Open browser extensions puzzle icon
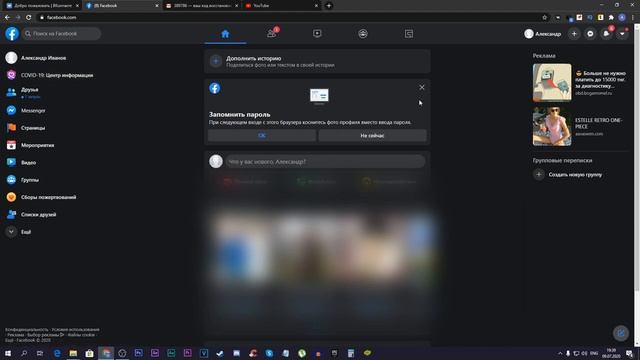The width and height of the screenshot is (640, 360). pos(611,17)
